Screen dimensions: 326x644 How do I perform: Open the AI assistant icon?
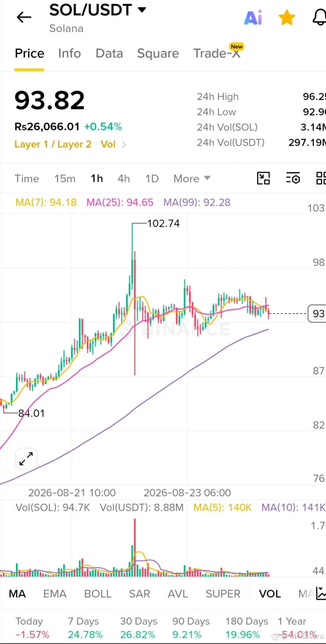253,17
